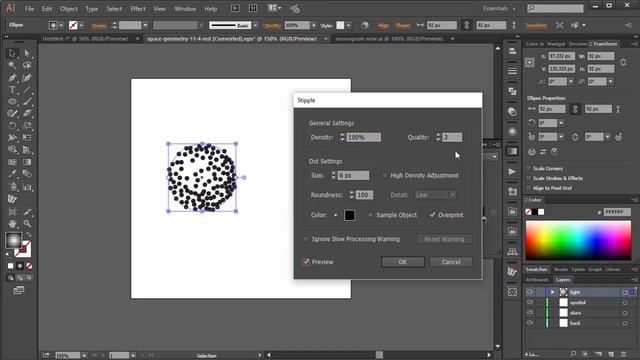This screenshot has width=640, height=360.
Task: Toggle constrain width and height proportions in Transform panel
Action: coord(623,62)
